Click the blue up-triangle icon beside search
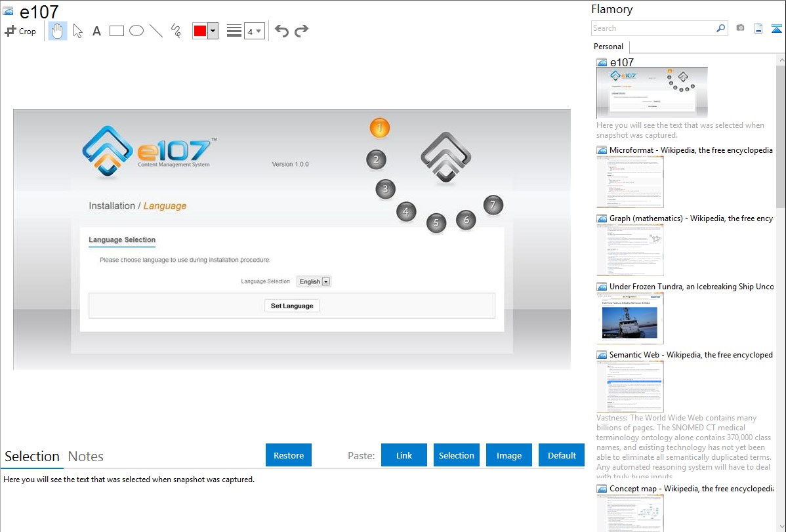The height and width of the screenshot is (532, 786). click(776, 28)
